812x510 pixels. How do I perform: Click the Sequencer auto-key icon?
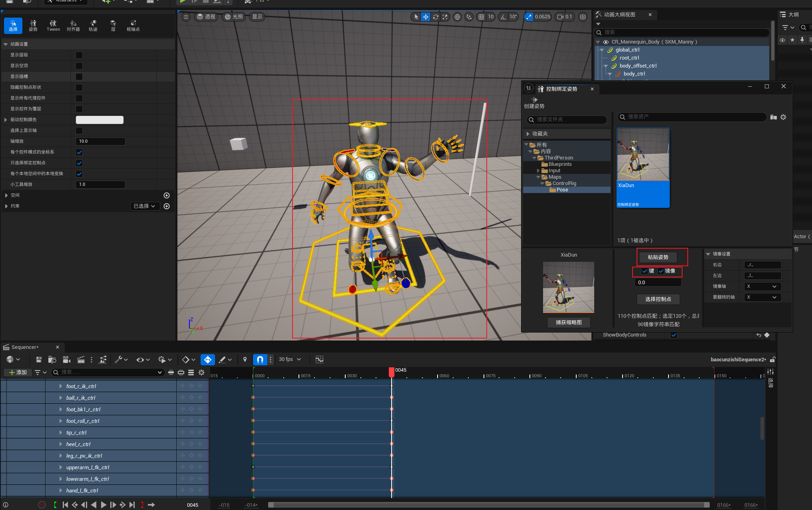tap(207, 360)
